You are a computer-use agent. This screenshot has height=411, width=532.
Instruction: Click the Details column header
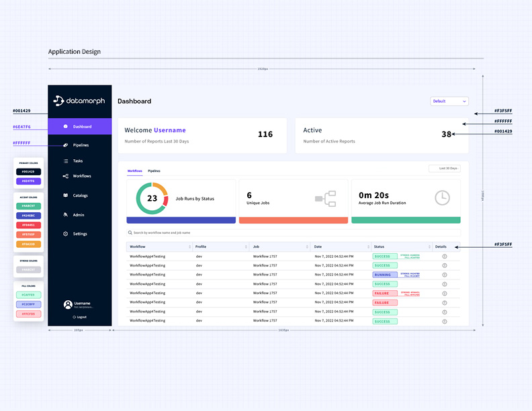tap(441, 246)
